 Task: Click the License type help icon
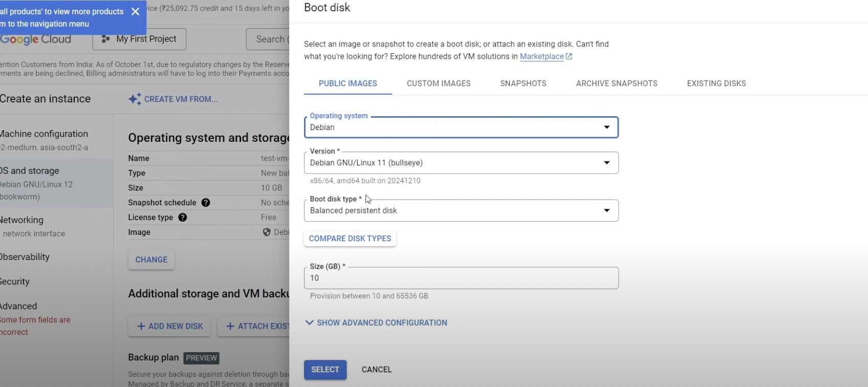(x=183, y=218)
